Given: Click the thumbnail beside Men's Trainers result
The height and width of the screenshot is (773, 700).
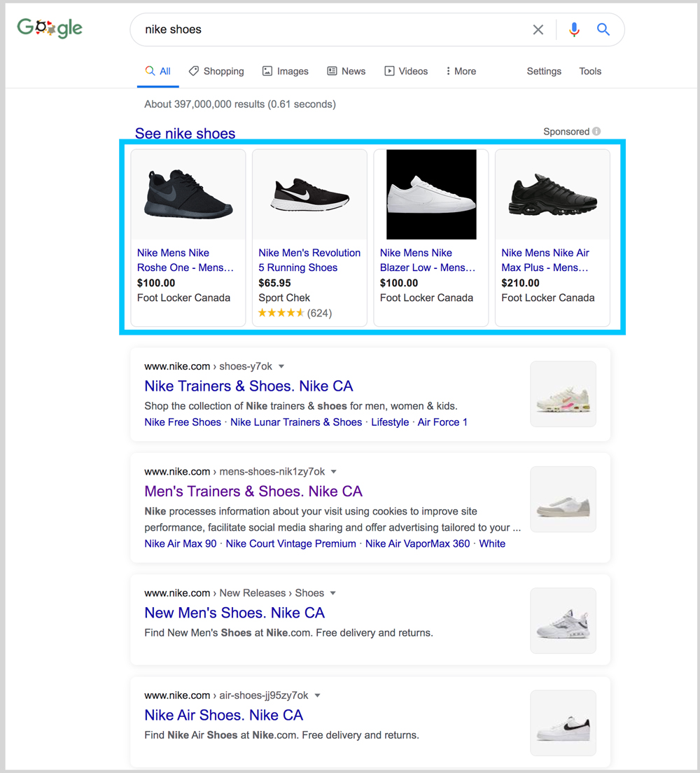Looking at the screenshot, I should click(x=563, y=499).
